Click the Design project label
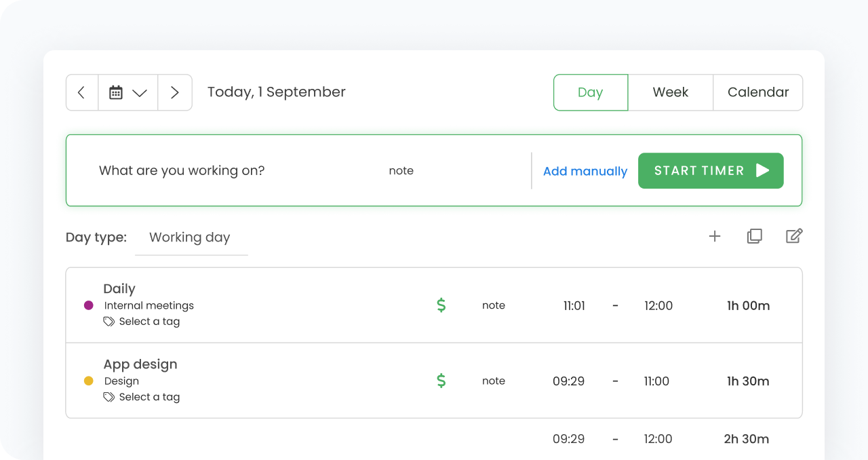 (121, 381)
